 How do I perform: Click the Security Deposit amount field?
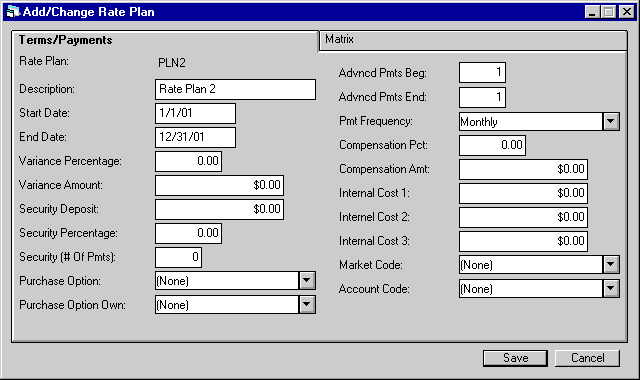(220, 209)
